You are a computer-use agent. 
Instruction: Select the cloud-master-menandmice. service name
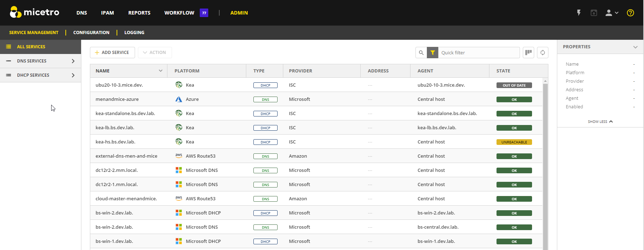(x=126, y=199)
